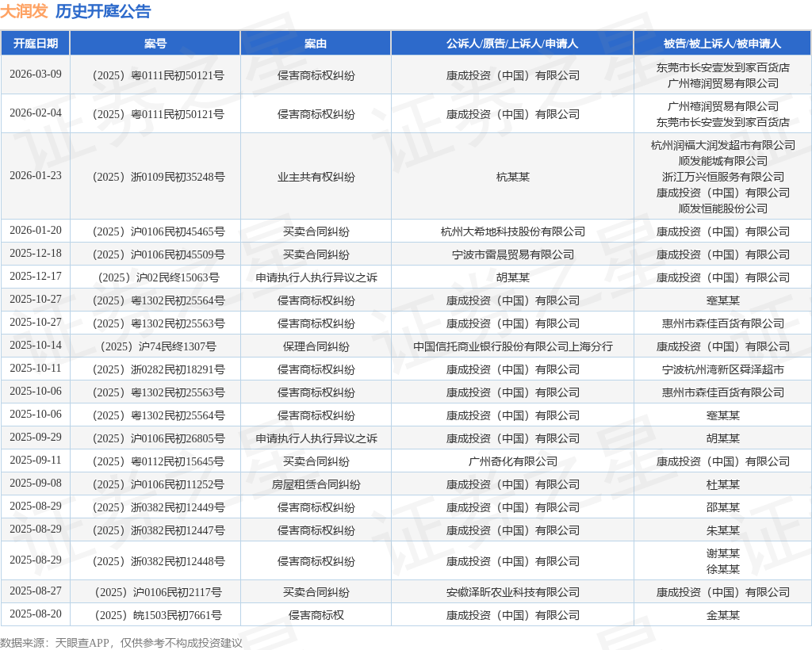
Task: Click defendant 谢某某
Action: [x=723, y=553]
